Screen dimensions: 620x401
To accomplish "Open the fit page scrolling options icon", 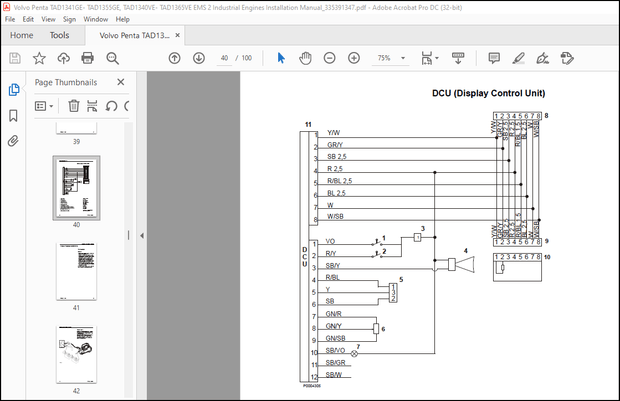I will tap(430, 58).
